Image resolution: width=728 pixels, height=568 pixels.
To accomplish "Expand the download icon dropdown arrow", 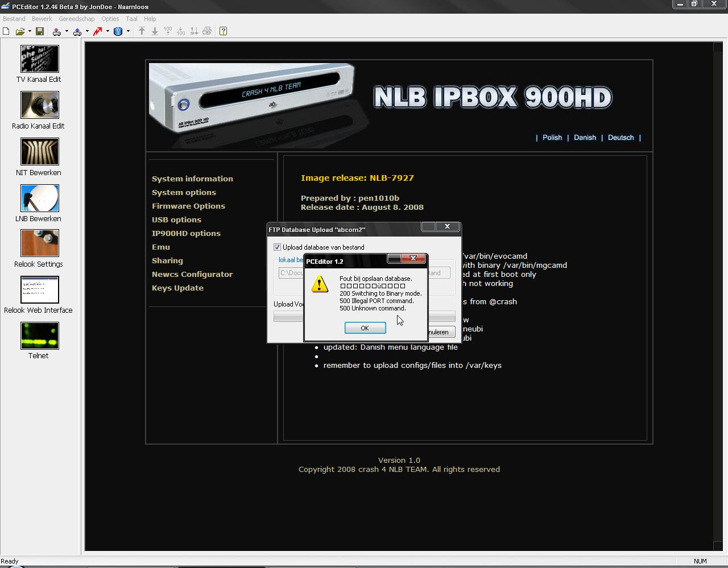I will coord(67,31).
